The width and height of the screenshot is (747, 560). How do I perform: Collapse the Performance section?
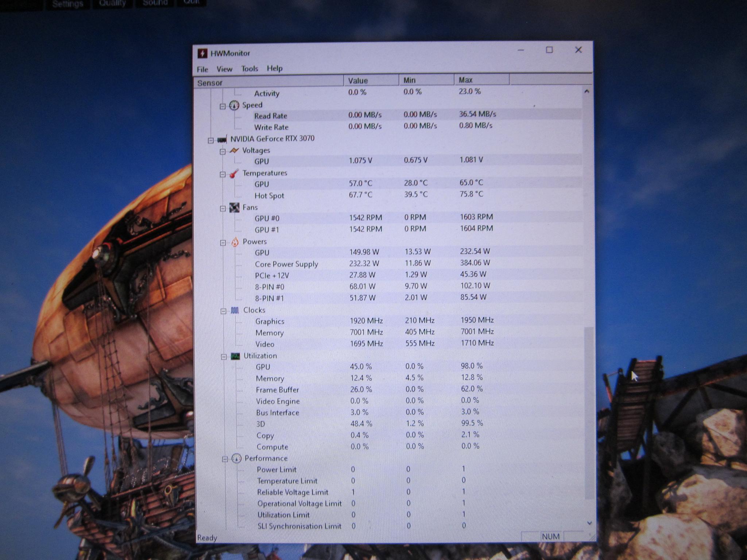[225, 459]
